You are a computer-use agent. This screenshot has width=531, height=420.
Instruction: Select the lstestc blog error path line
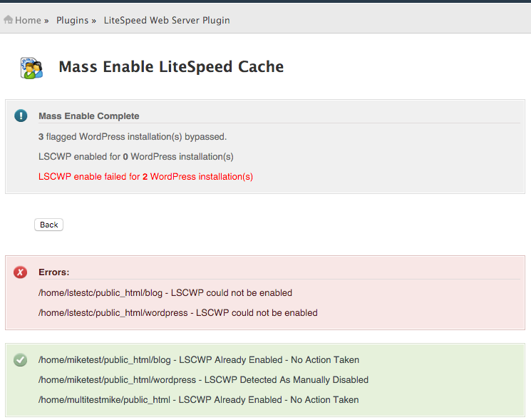165,292
